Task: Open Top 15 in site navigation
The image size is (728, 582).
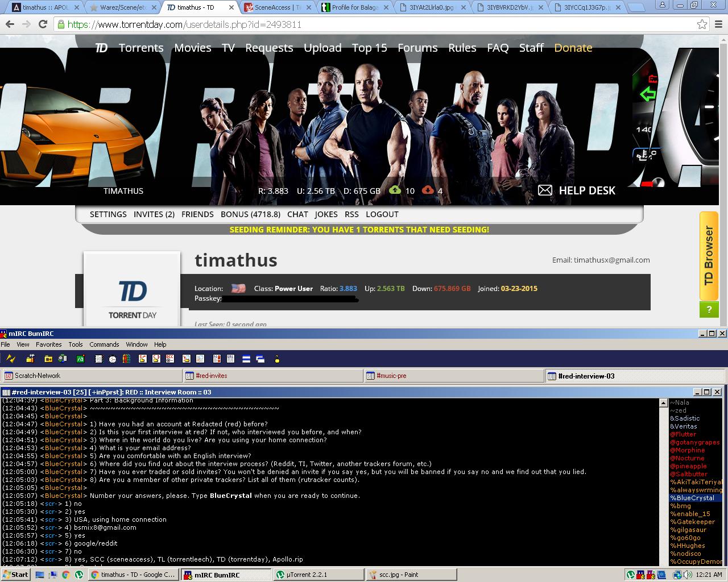Action: (370, 48)
